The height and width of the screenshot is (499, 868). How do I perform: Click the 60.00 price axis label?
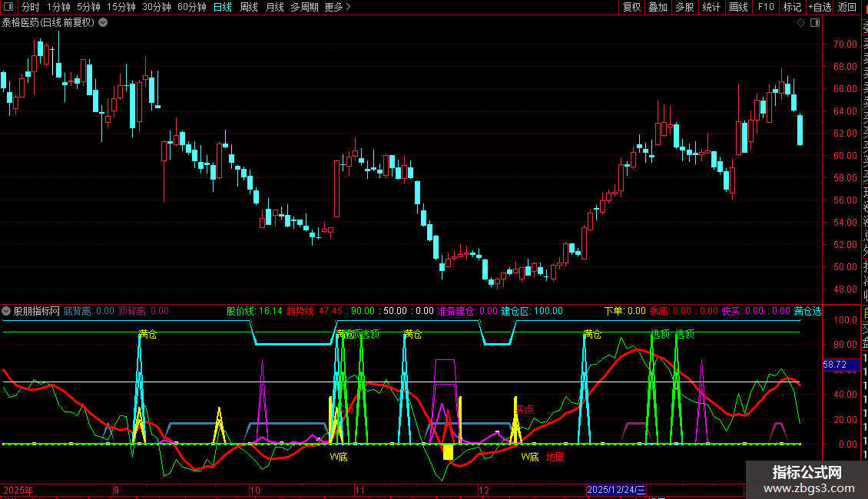845,155
